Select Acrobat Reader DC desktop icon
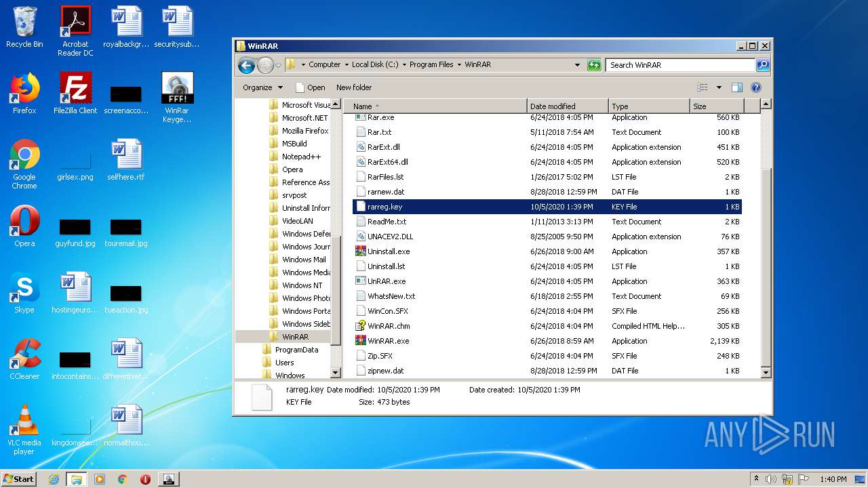 (x=75, y=30)
